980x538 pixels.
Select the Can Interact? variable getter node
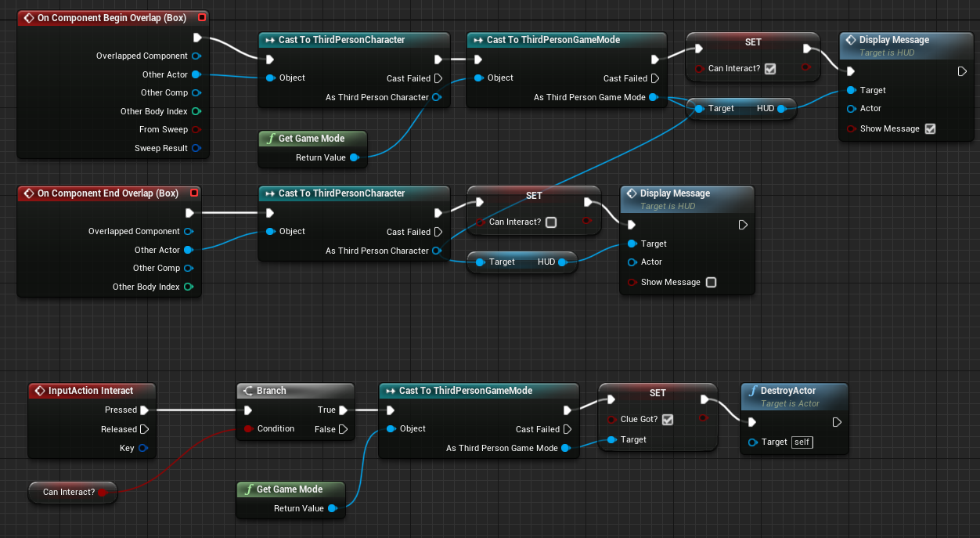(x=69, y=492)
